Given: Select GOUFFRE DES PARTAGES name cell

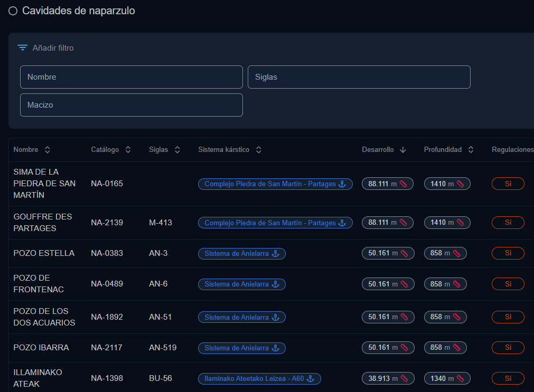Looking at the screenshot, I should (43, 223).
